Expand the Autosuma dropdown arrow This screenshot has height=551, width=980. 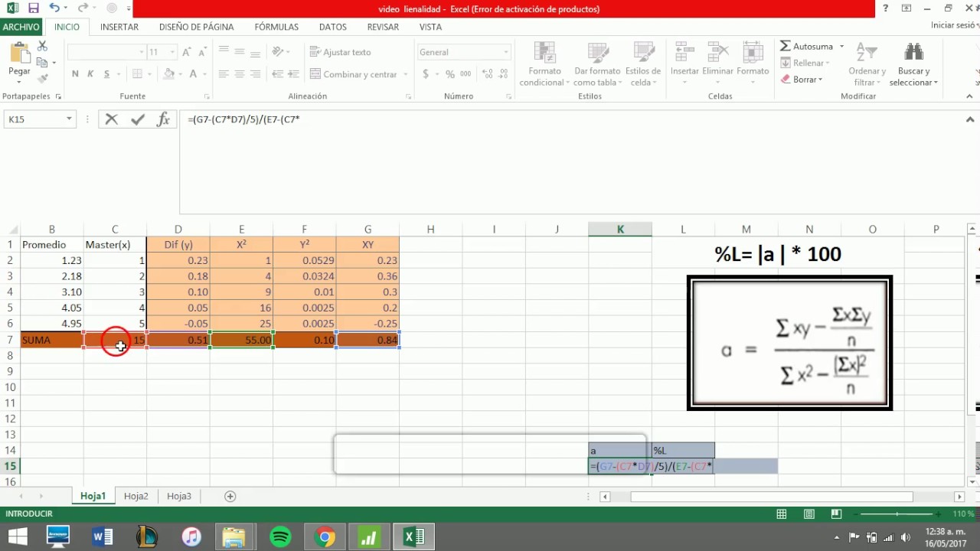point(841,47)
